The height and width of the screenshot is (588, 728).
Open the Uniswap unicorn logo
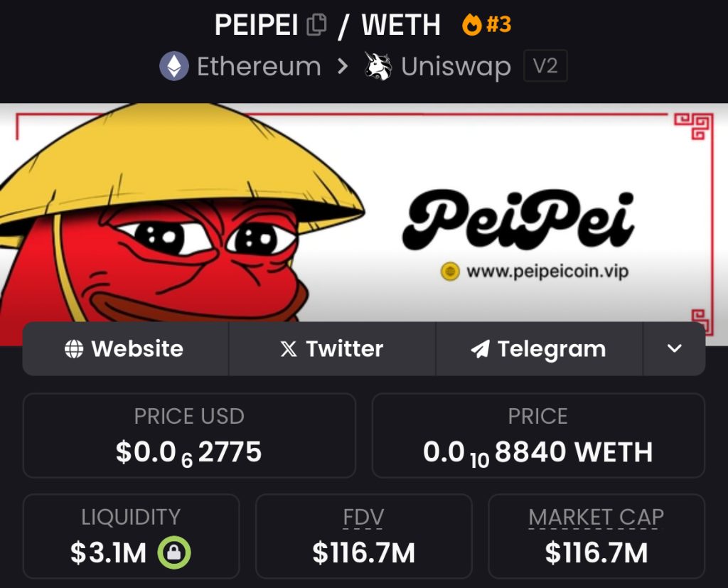coord(378,66)
